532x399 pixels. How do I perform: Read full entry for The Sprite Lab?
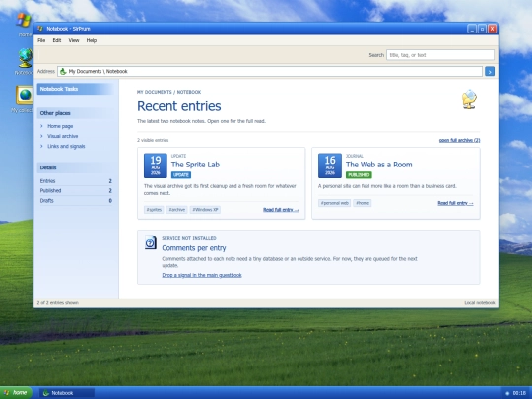(281, 210)
